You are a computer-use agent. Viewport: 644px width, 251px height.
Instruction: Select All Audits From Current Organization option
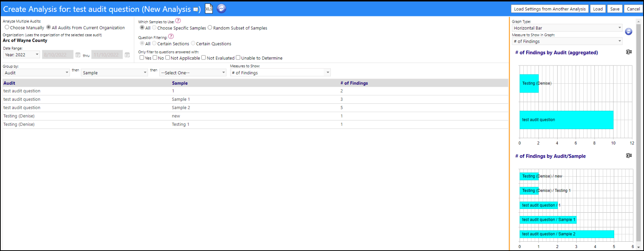[48, 27]
